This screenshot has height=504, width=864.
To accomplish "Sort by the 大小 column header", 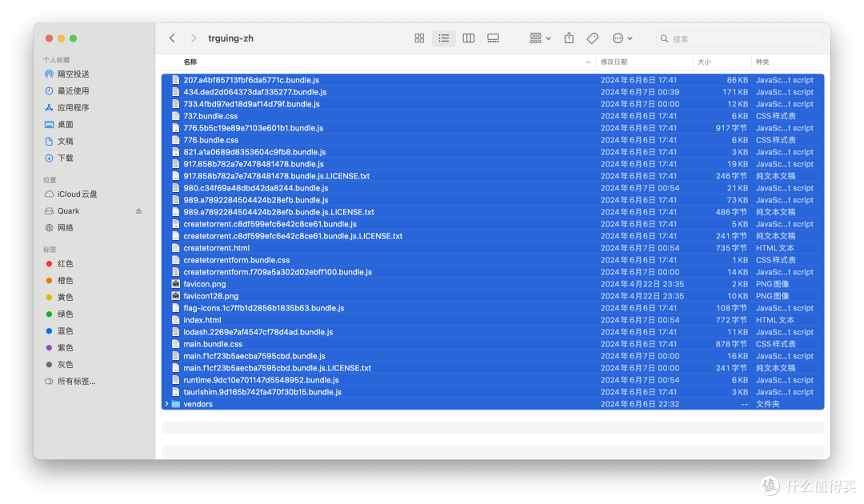I will click(704, 62).
